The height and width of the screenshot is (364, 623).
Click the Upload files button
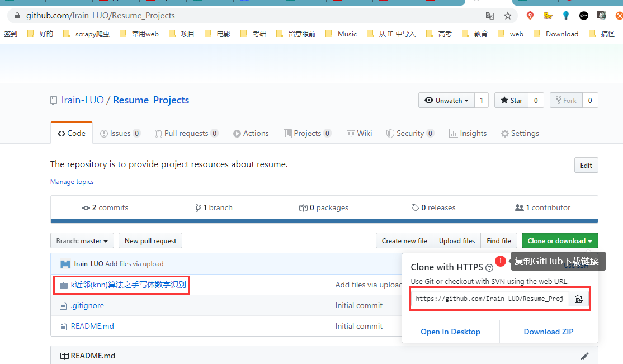[x=457, y=241]
